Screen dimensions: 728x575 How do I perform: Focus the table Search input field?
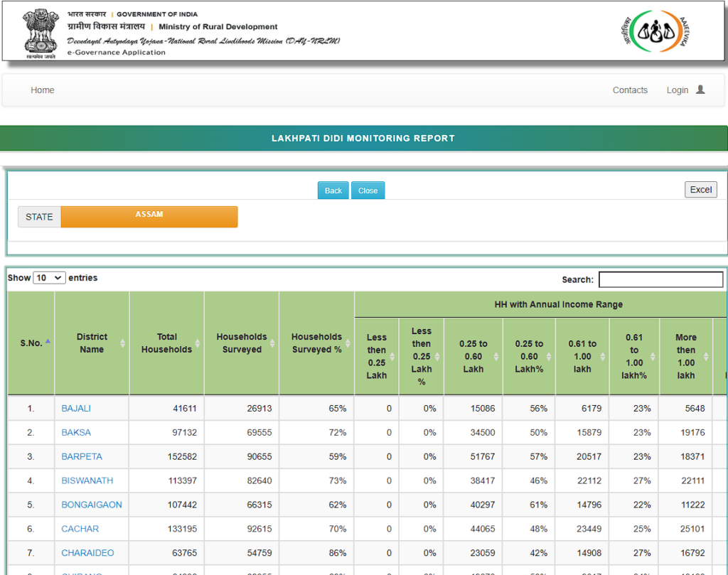coord(660,279)
